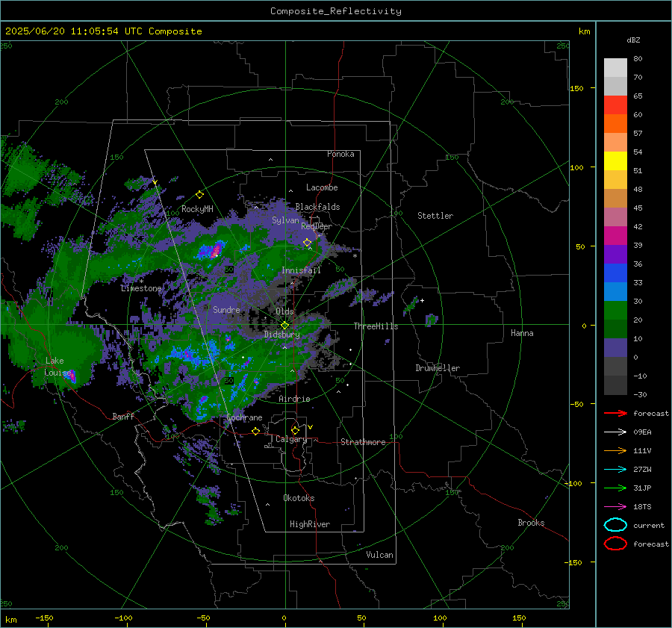
Task: Click the red forecast ellipse icon
Action: pos(615,544)
